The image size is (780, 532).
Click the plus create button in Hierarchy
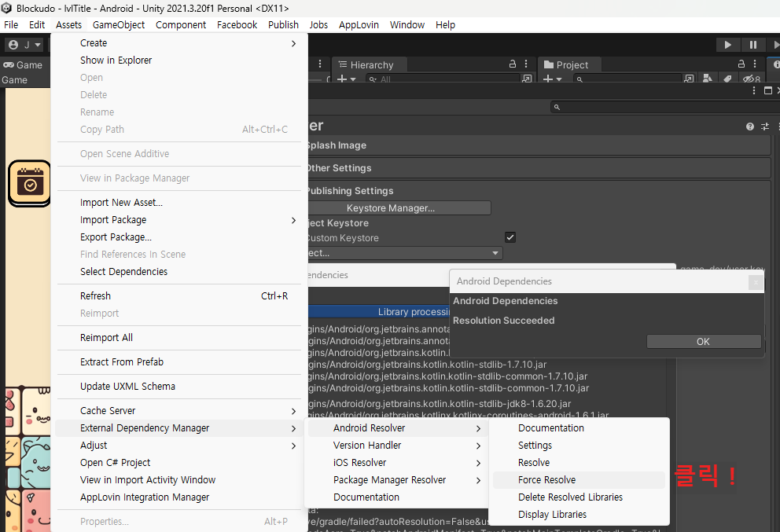coord(346,79)
